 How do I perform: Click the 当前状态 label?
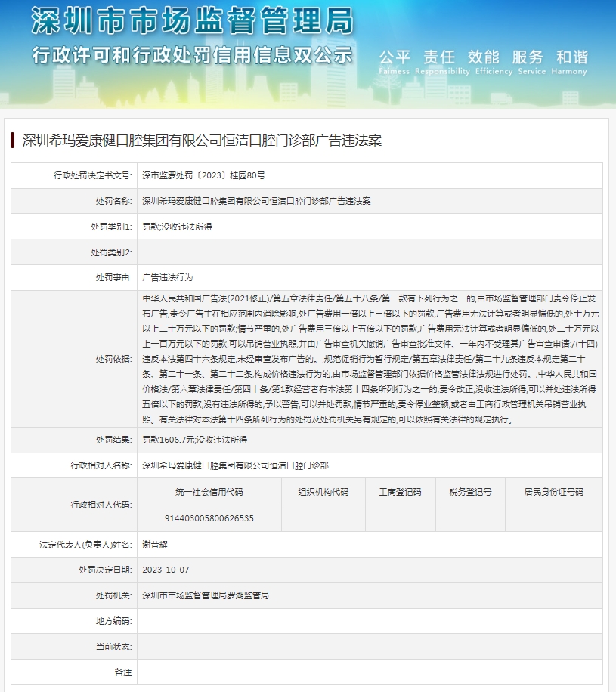tap(113, 647)
